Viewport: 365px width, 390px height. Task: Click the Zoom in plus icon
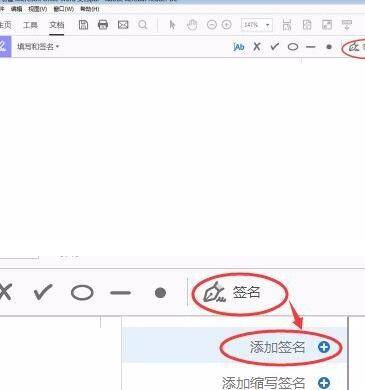227,25
